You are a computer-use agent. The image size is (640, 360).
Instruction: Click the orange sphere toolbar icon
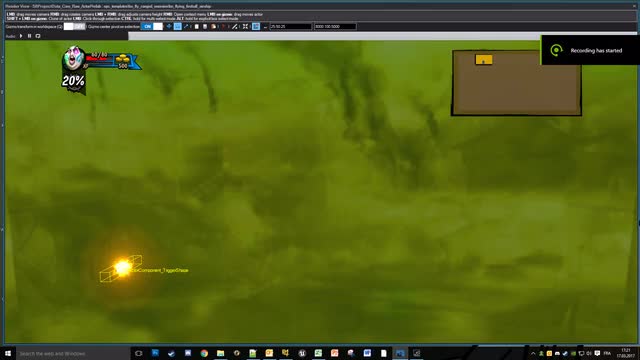(x=213, y=27)
